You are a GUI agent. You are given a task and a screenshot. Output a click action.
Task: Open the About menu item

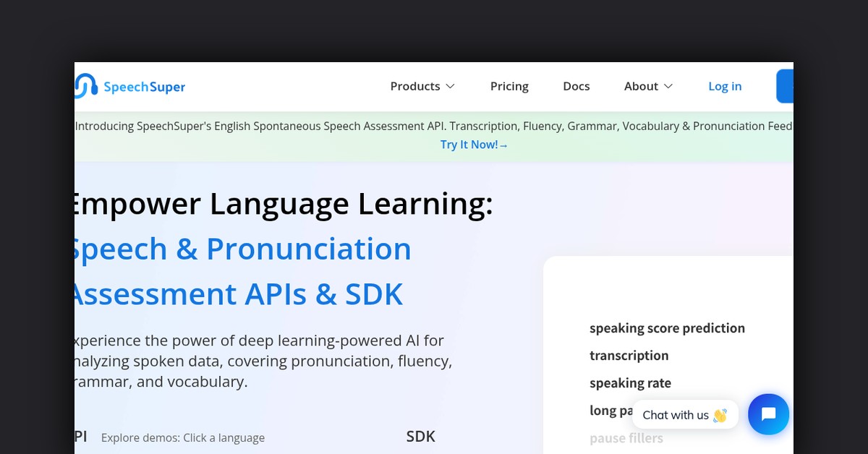point(641,86)
